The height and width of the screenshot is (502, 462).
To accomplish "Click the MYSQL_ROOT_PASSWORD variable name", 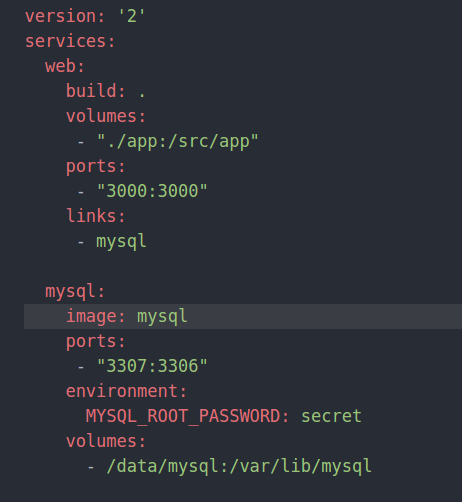I will click(x=183, y=416).
